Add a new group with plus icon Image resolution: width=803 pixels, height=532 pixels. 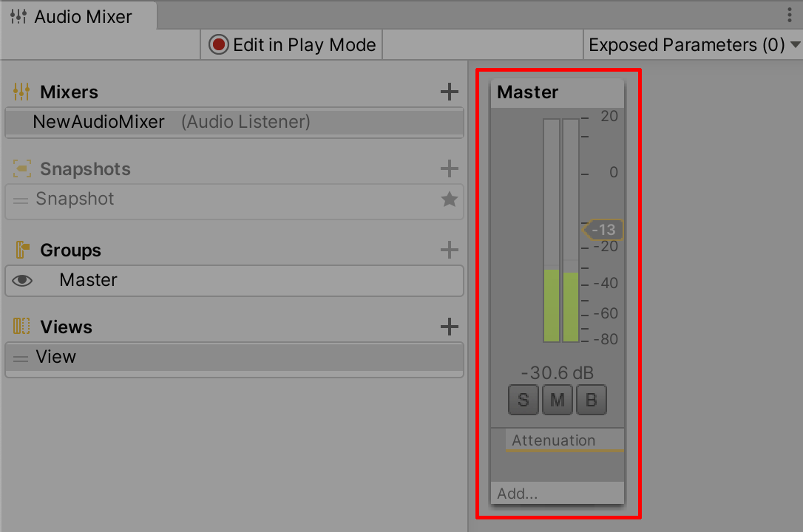tap(449, 250)
